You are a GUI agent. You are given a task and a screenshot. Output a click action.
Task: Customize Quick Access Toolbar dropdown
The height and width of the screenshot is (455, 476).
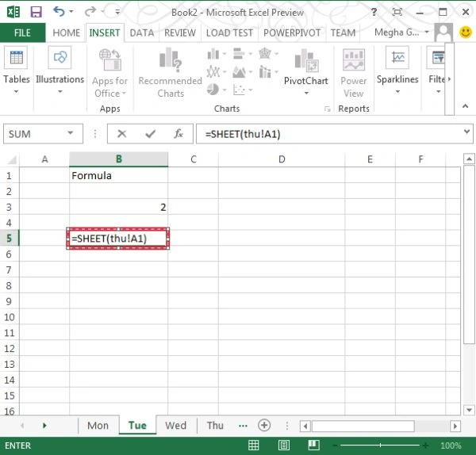[x=117, y=12]
